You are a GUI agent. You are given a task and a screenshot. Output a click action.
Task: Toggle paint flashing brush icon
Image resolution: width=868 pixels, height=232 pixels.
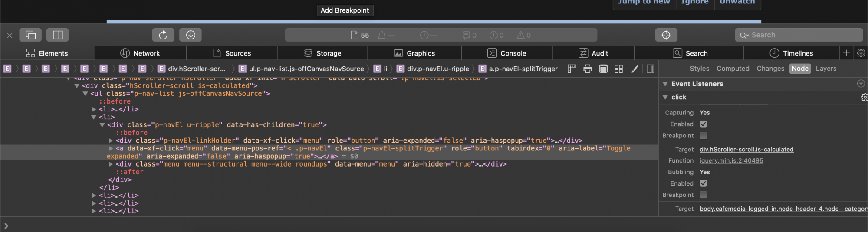coord(635,69)
